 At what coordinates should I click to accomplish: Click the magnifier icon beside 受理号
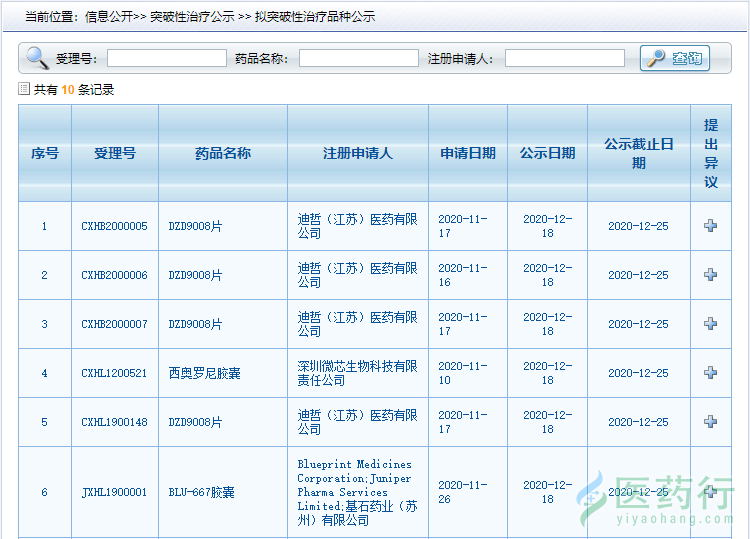(x=37, y=58)
